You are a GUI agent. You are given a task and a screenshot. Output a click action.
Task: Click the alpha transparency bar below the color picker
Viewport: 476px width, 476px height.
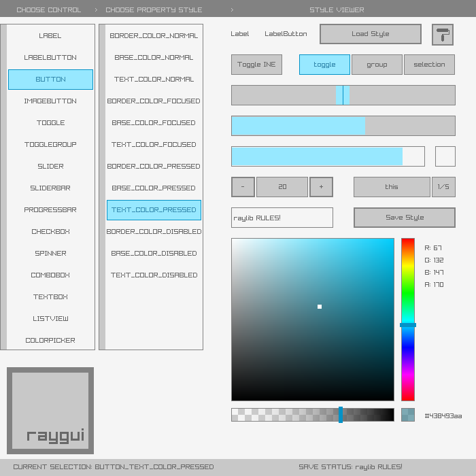(313, 415)
